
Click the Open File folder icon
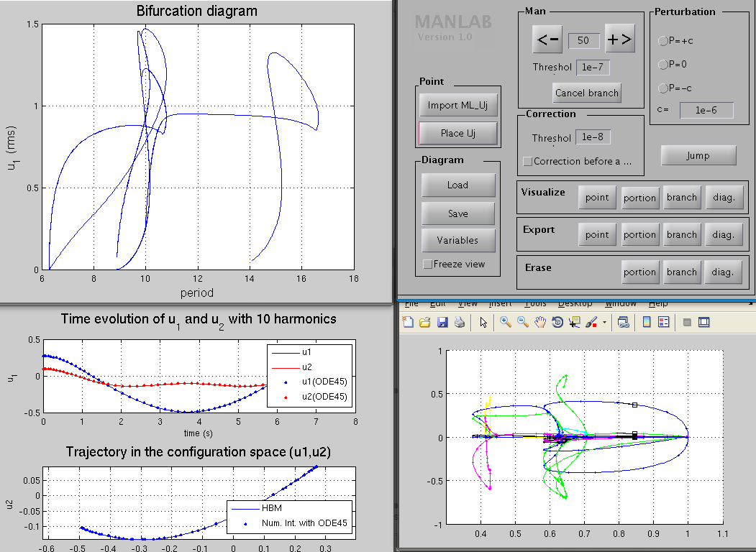[x=425, y=323]
